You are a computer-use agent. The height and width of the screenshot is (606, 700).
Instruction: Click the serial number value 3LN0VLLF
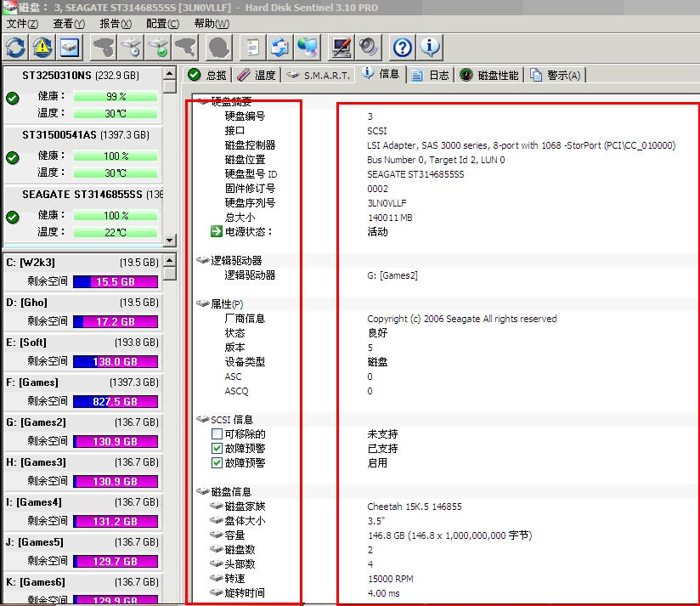point(387,203)
